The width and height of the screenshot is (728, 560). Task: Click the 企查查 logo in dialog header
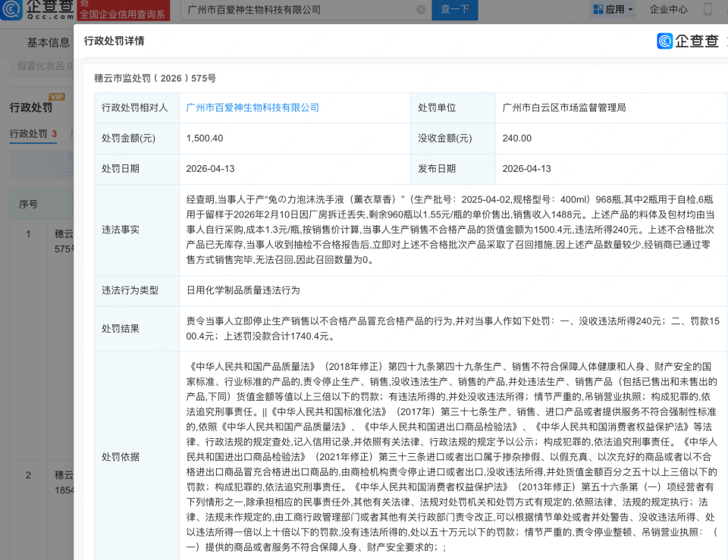pyautogui.click(x=688, y=41)
